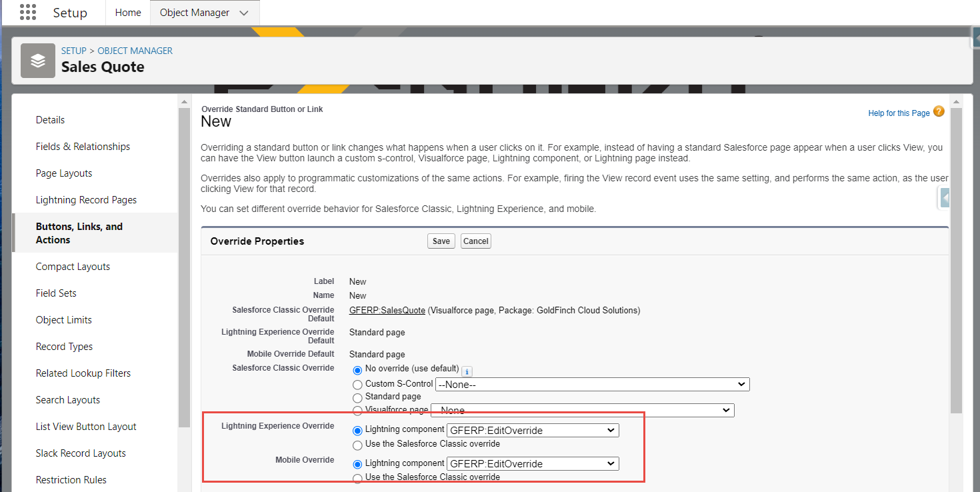Image resolution: width=980 pixels, height=492 pixels.
Task: Follow the SETUP breadcrumb link
Action: [74, 51]
